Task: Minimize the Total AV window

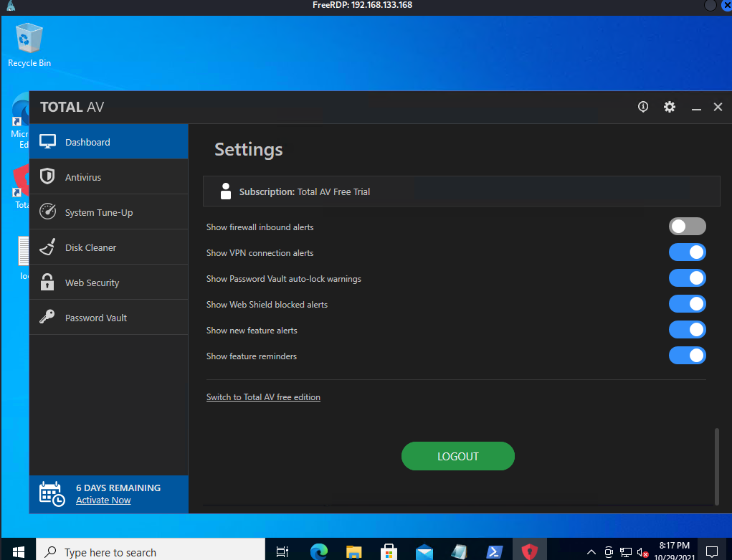Action: pos(696,108)
